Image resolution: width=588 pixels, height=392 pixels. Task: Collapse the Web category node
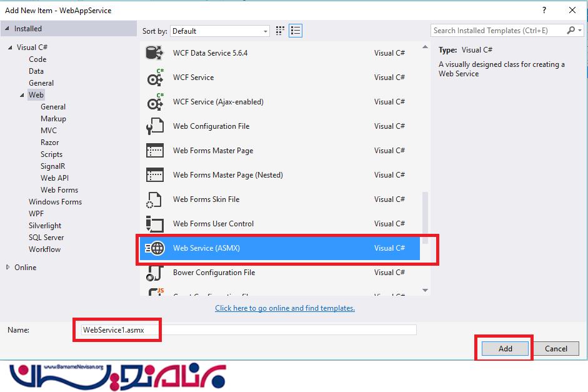[x=22, y=95]
